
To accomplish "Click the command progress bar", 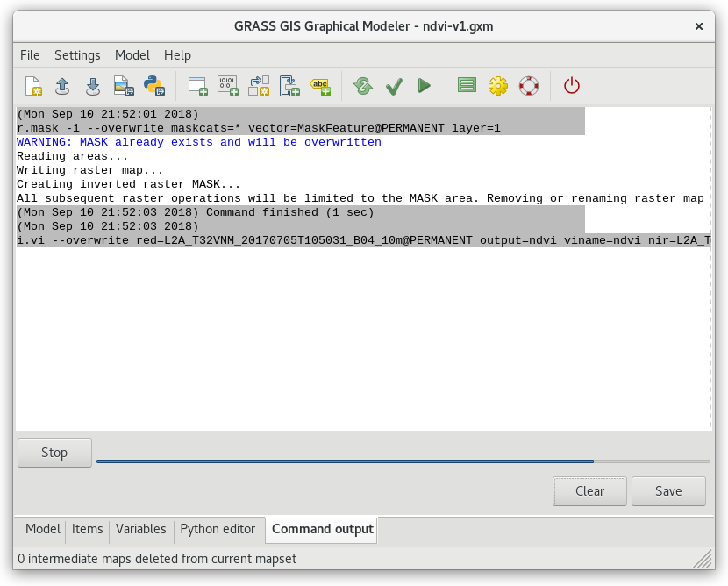I will tap(403, 461).
